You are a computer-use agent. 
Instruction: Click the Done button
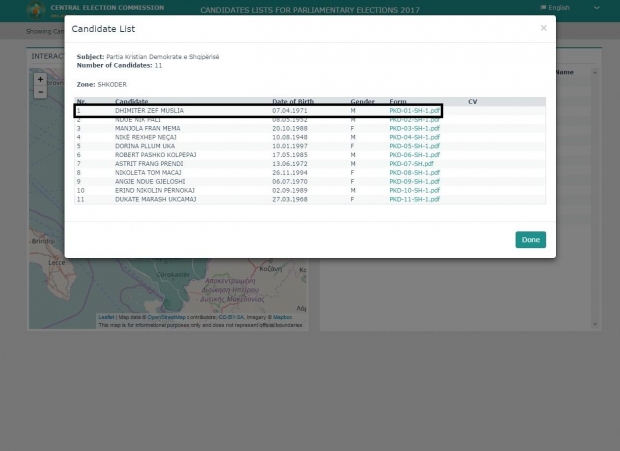tap(531, 240)
